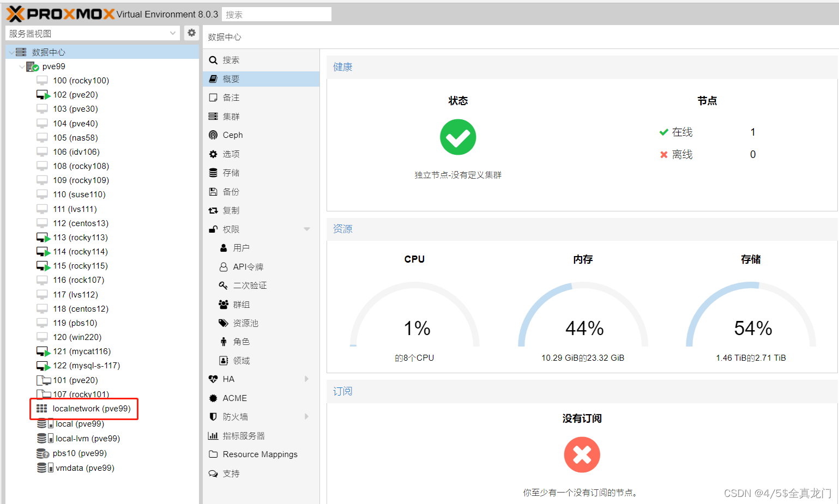Select VM 105 (nas58)
This screenshot has height=504, width=839.
pos(75,138)
